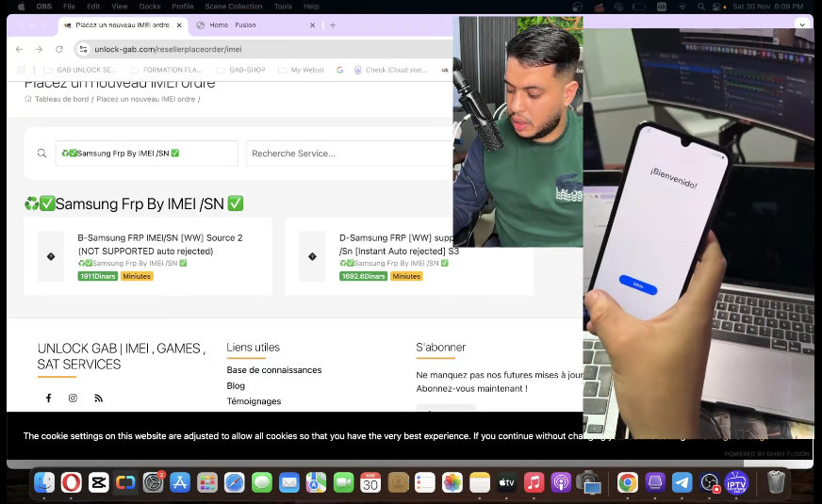Open 'Base de connaissances' footer link
The height and width of the screenshot is (504, 822).
(x=274, y=370)
